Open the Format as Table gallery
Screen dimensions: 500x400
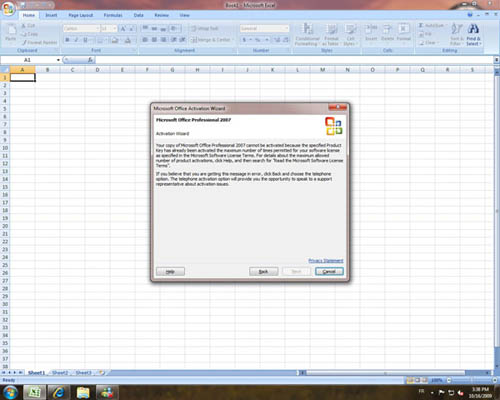click(331, 34)
